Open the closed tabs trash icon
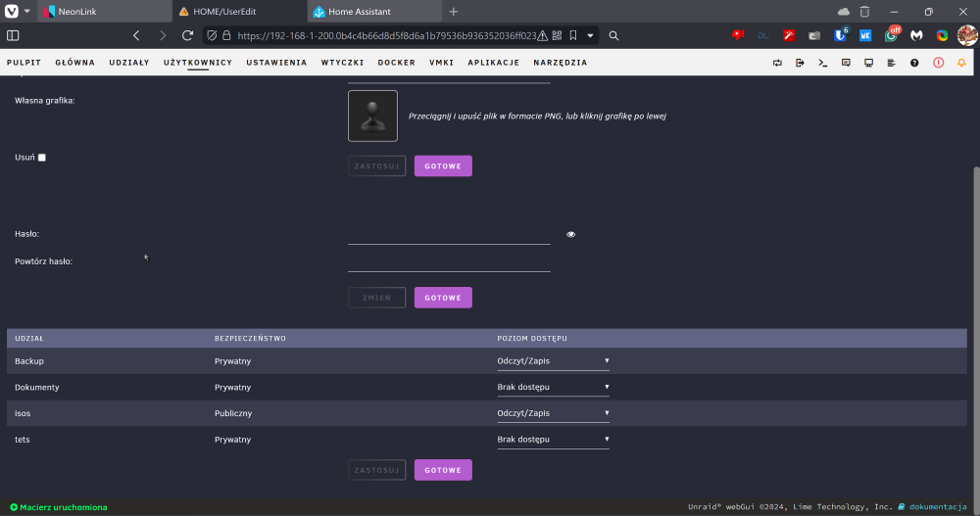 865,11
